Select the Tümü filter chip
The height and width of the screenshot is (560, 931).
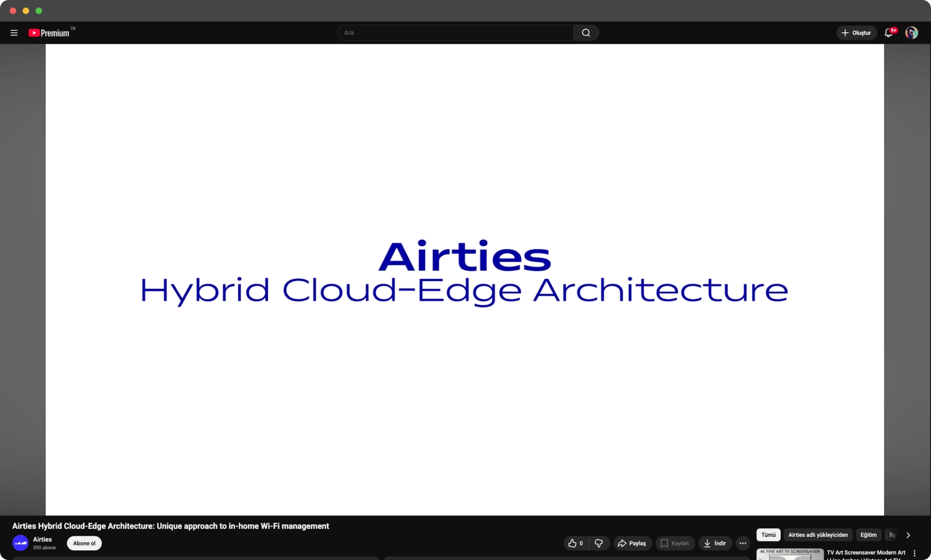pyautogui.click(x=768, y=535)
